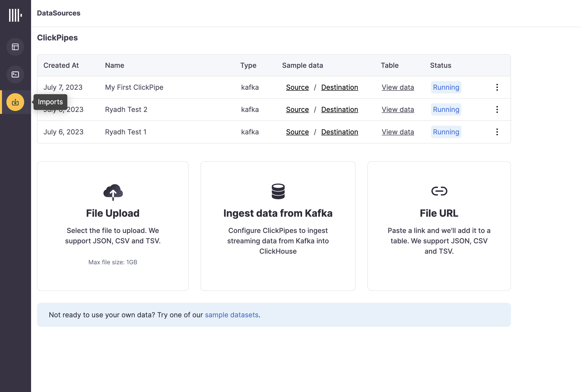The width and height of the screenshot is (581, 392).
Task: Open Destination sample for Ryadh Test 1
Action: coord(340,132)
